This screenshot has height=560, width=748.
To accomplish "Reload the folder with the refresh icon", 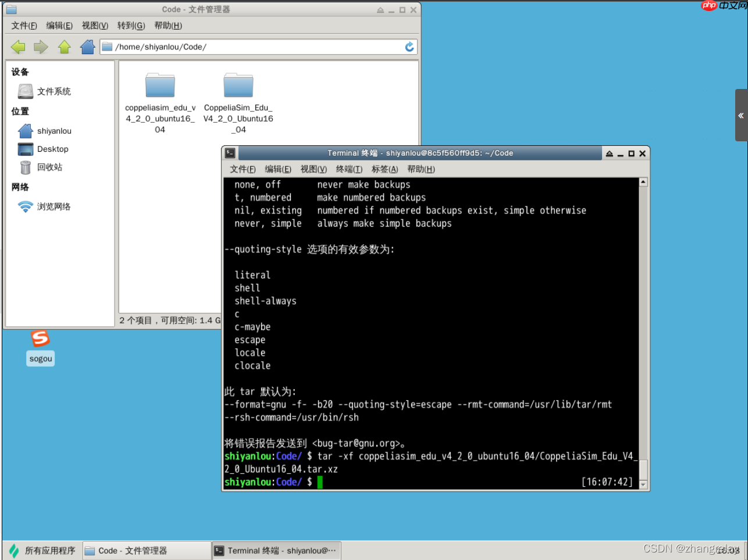I will pos(409,47).
